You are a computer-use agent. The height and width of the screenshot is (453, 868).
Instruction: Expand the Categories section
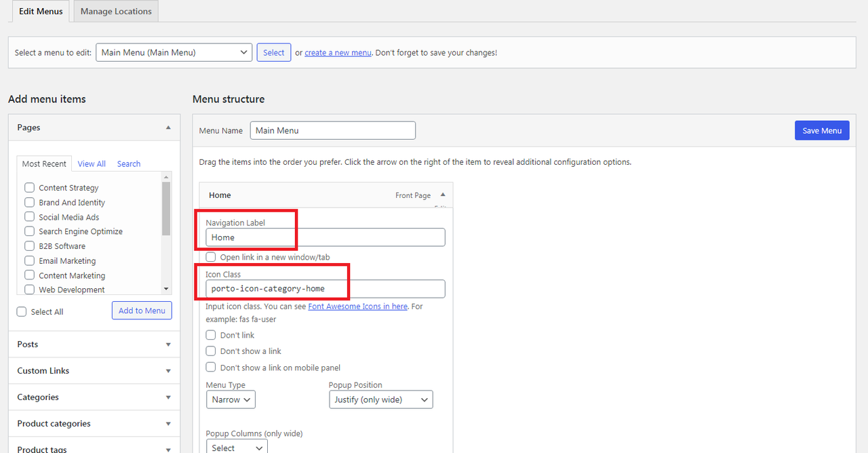(168, 397)
